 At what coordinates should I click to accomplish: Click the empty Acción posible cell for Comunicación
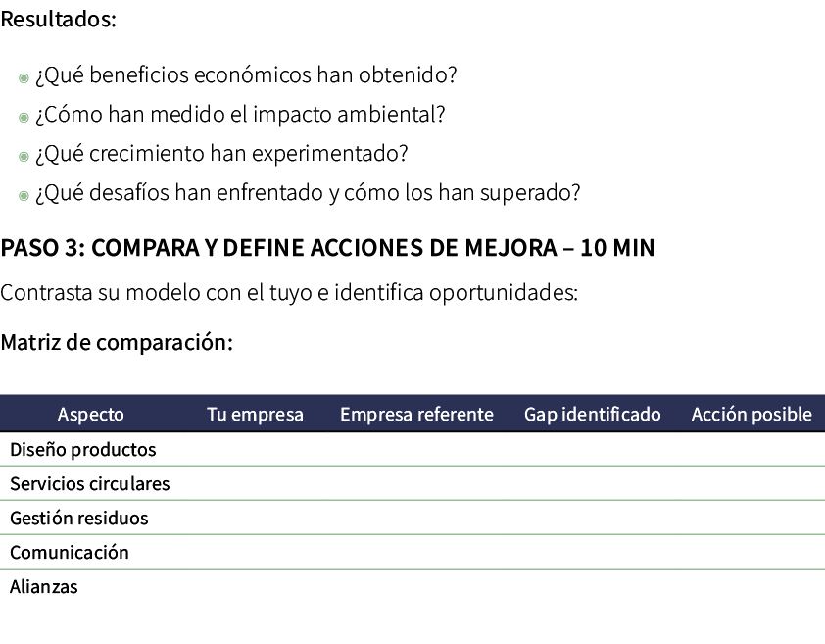point(752,552)
